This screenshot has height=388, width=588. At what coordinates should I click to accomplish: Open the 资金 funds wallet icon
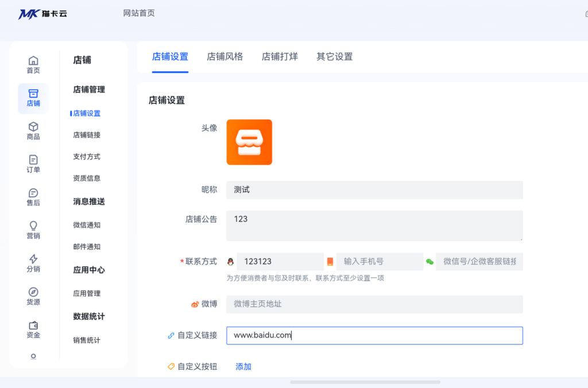(33, 329)
